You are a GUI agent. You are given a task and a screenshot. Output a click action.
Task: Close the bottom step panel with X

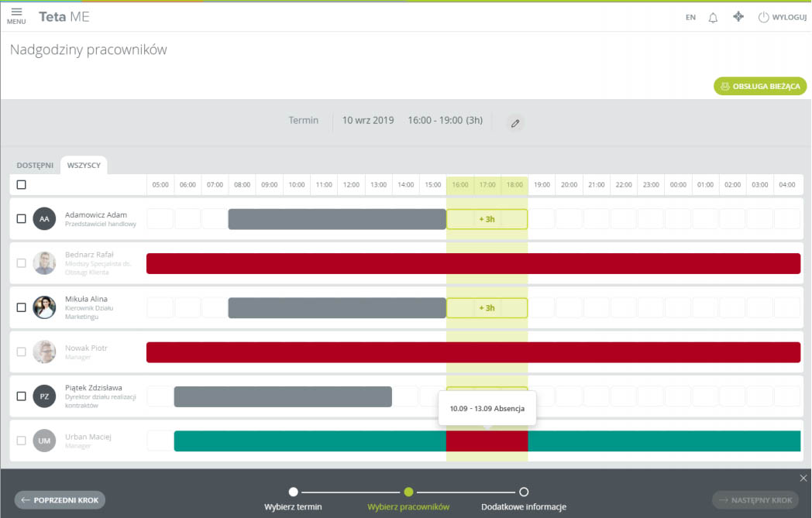coord(803,478)
